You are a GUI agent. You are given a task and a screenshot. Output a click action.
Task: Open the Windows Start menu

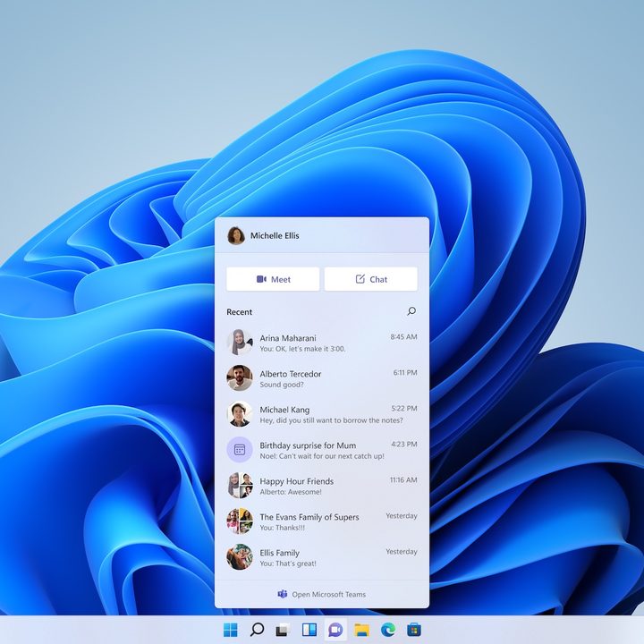(x=231, y=629)
